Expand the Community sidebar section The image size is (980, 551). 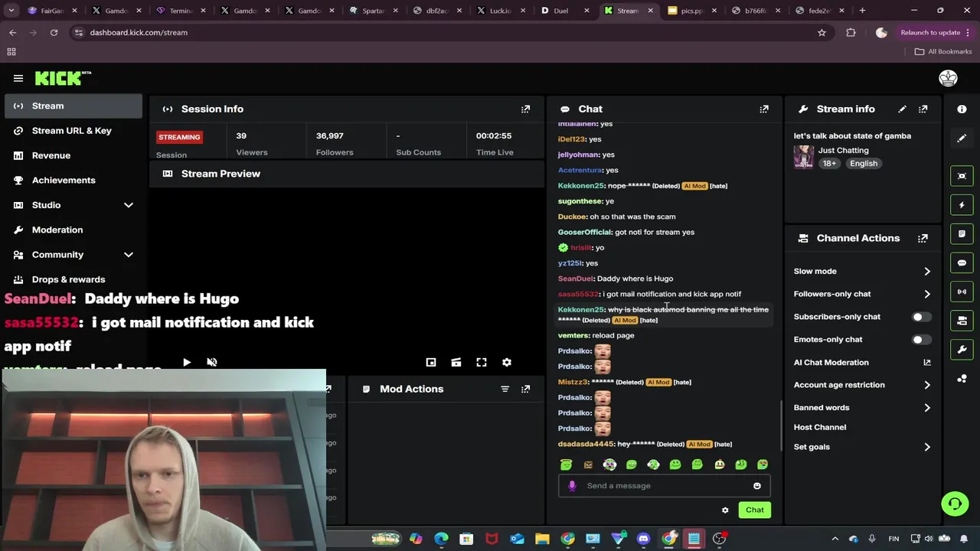(x=129, y=255)
